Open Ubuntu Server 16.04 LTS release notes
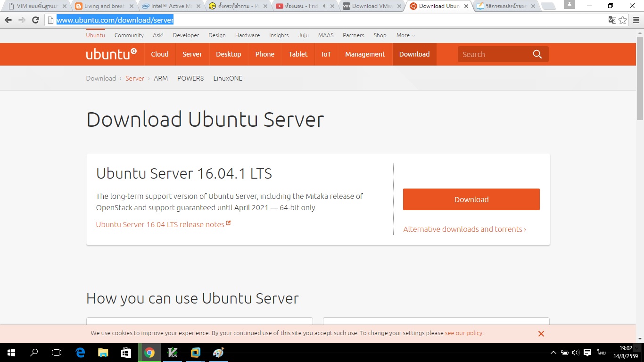644x362 pixels. pos(163,224)
